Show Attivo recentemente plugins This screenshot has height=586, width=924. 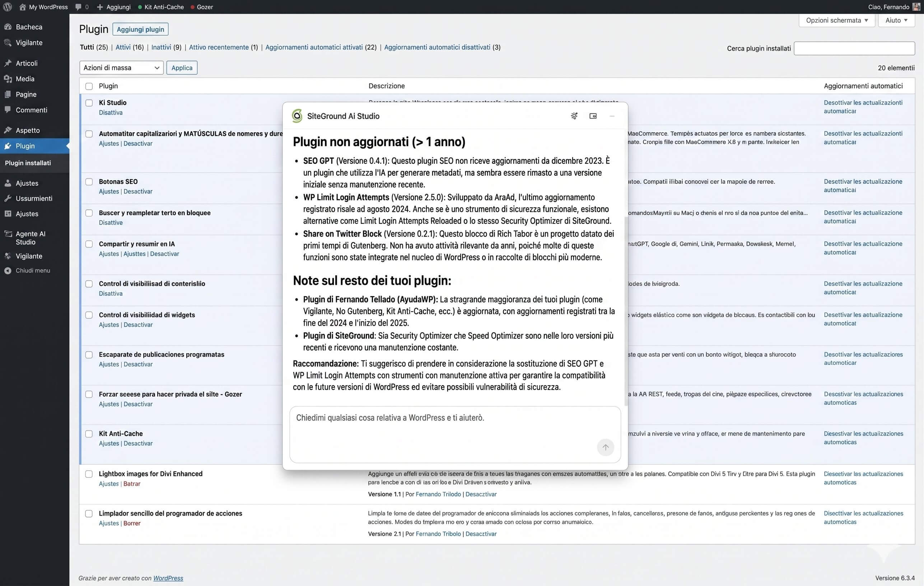[x=219, y=47]
